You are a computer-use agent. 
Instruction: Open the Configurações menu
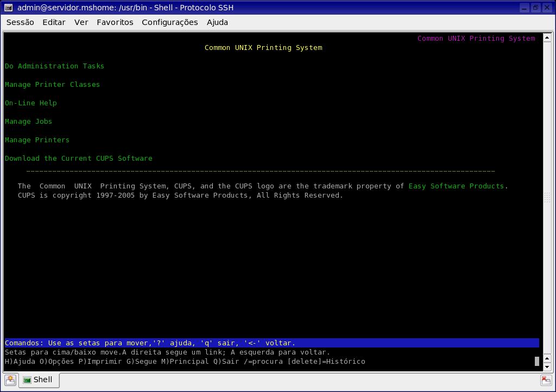pos(170,22)
